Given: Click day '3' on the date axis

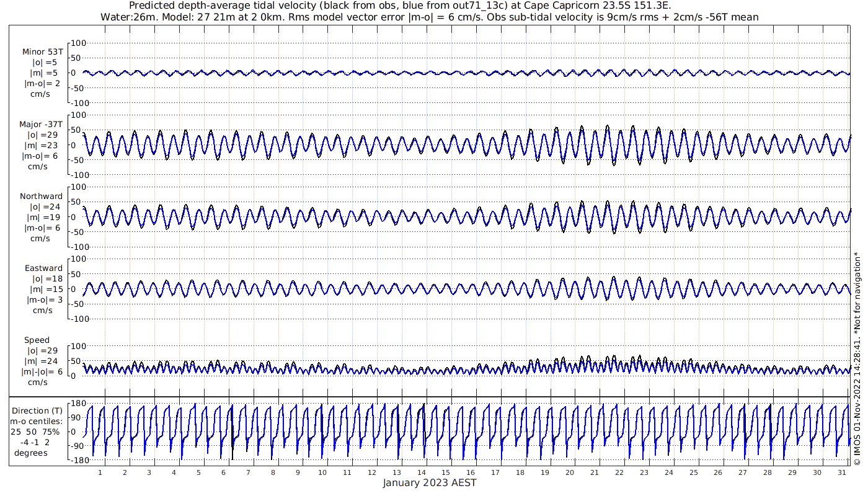Looking at the screenshot, I should tap(149, 472).
